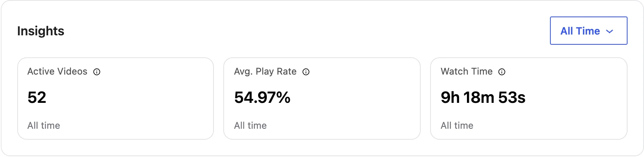Click the 9h 18m 53s watch time value
This screenshot has height=157, width=644.
(483, 97)
